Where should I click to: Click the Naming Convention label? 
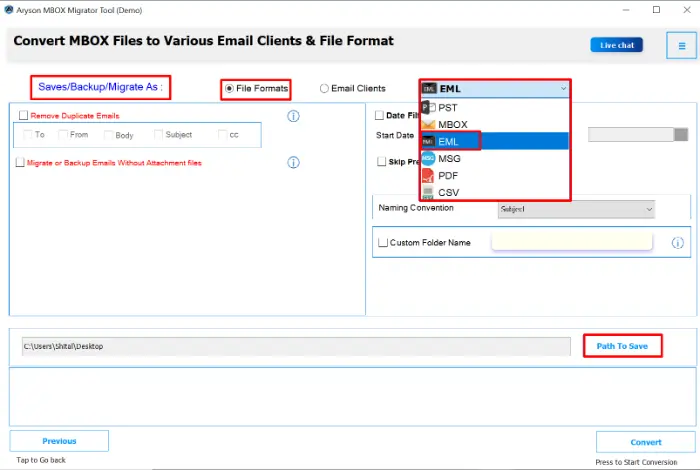[x=416, y=208]
